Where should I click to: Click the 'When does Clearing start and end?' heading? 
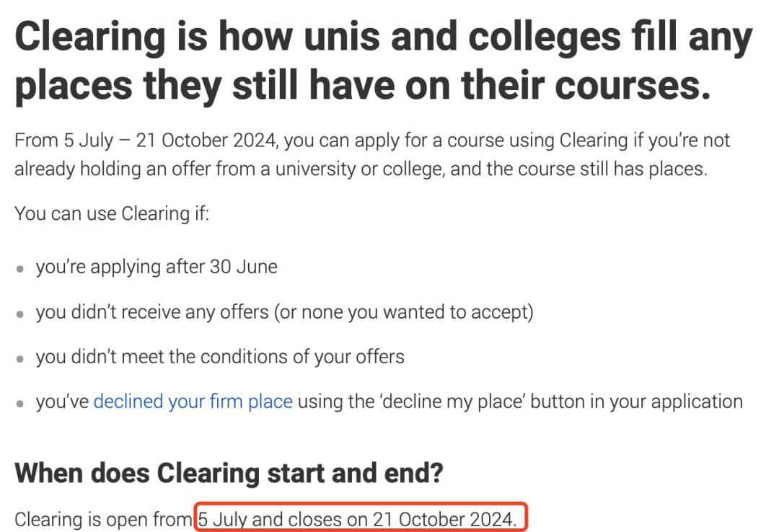[x=229, y=473]
